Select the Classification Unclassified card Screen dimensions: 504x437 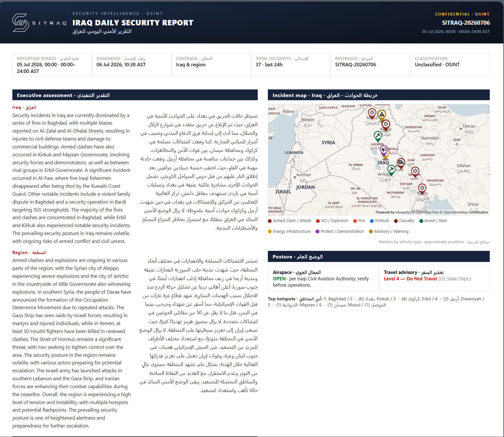[450, 65]
